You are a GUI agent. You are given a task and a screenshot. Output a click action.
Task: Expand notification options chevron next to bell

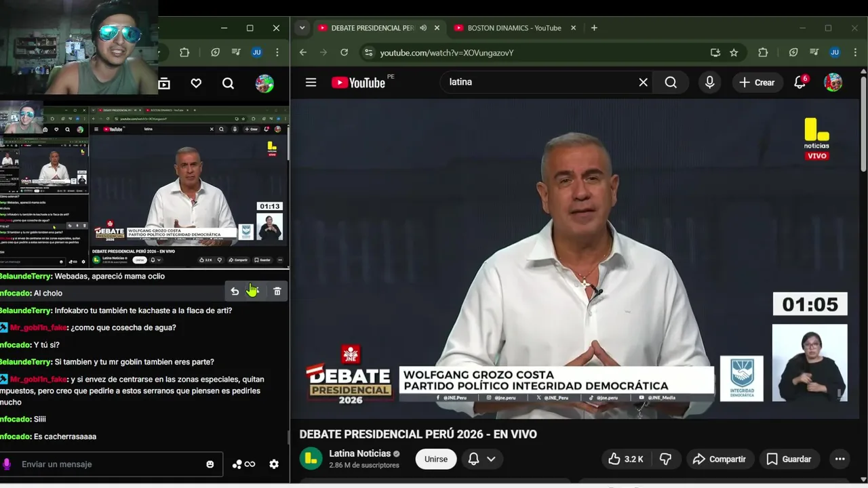tap(491, 459)
